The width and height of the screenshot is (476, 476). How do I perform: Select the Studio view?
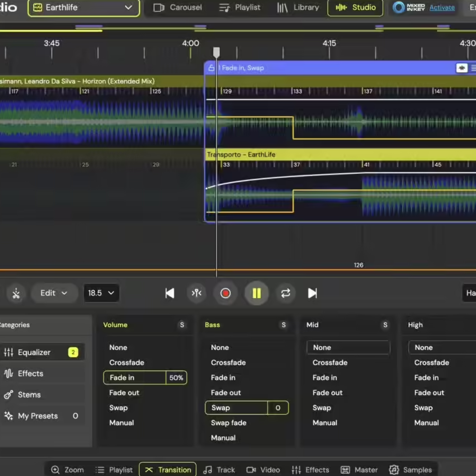coord(355,7)
